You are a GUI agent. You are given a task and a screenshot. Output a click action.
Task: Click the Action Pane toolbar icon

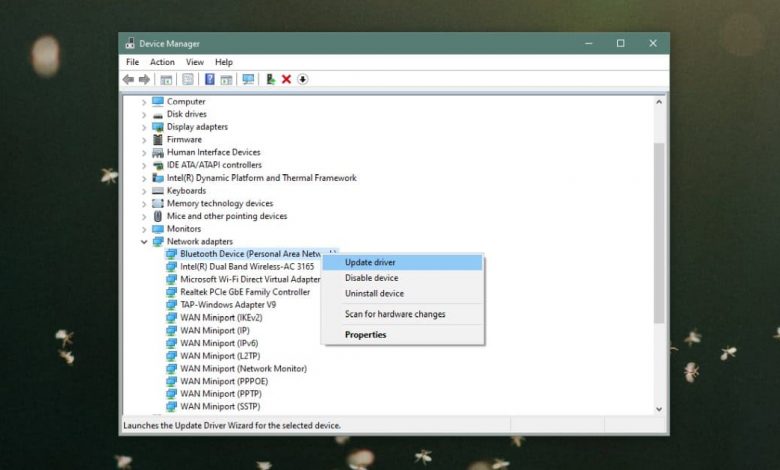[x=226, y=80]
